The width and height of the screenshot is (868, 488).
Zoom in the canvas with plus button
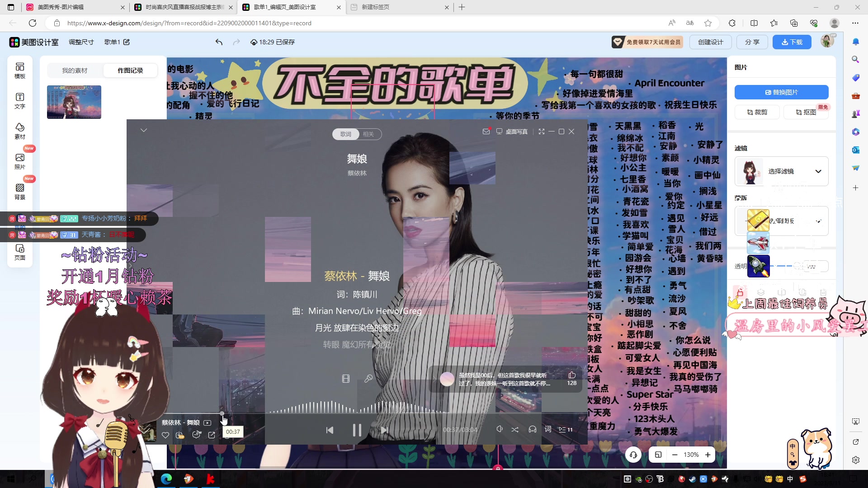(x=708, y=455)
